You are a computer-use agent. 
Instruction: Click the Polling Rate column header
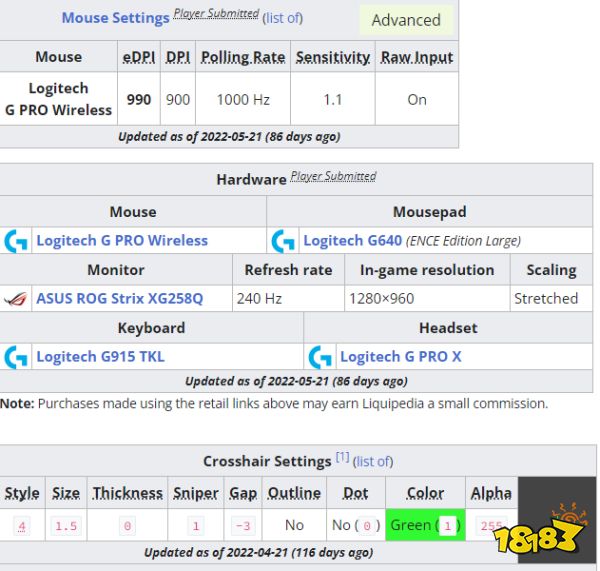tap(243, 57)
